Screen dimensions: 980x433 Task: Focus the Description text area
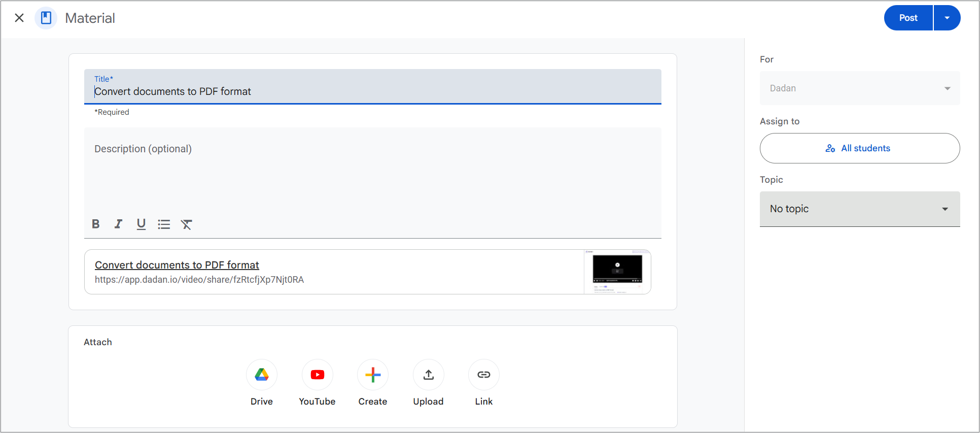pyautogui.click(x=372, y=173)
